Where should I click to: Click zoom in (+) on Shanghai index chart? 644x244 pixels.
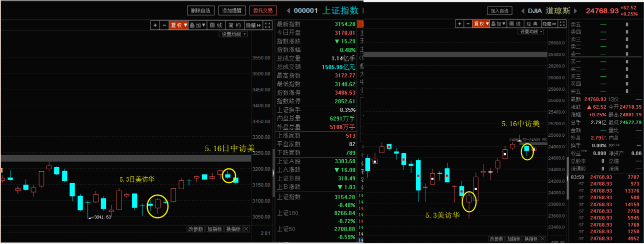[x=155, y=25]
